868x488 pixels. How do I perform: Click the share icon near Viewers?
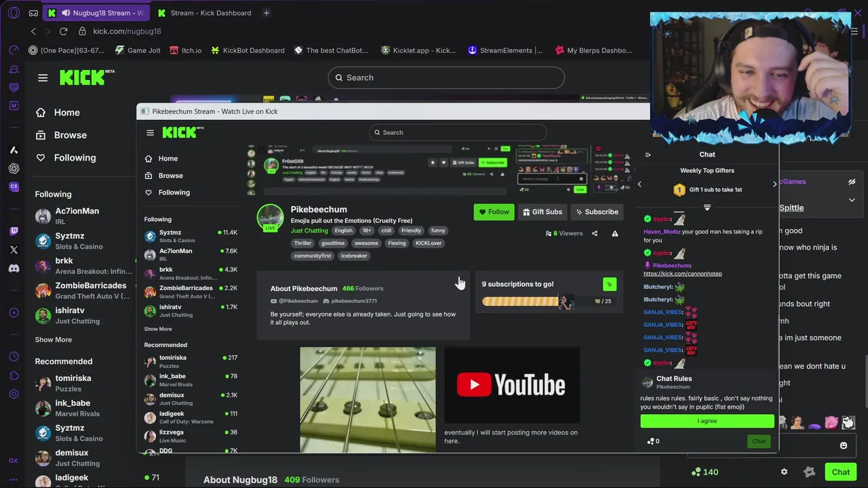click(x=595, y=233)
